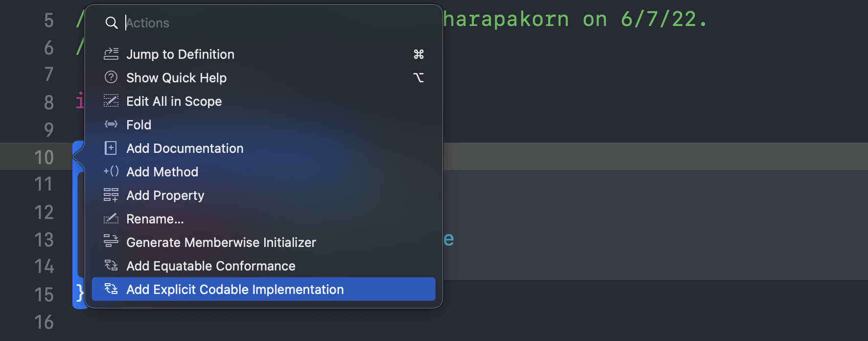Click the Generate Memberwise Initializer icon

(x=111, y=241)
